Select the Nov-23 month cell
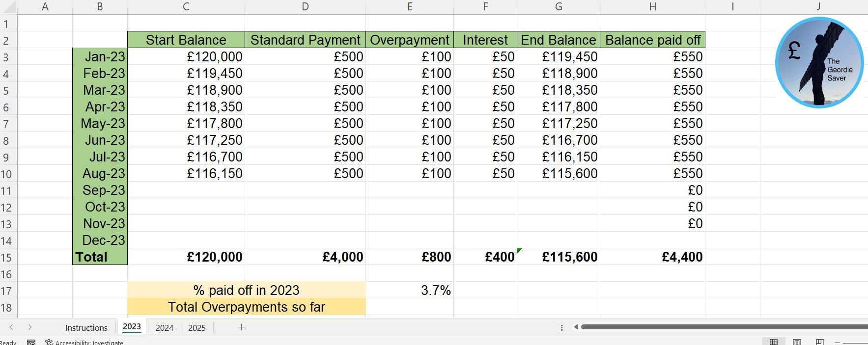Image resolution: width=868 pixels, height=345 pixels. 100,223
